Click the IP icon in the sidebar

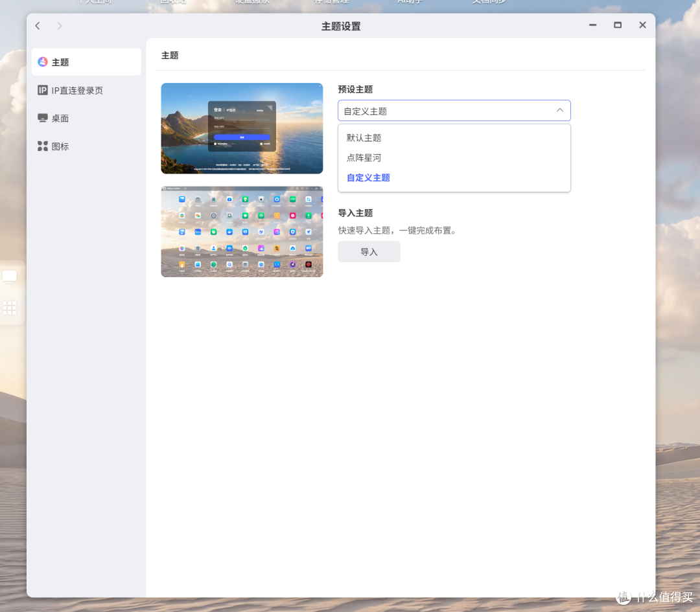point(43,91)
